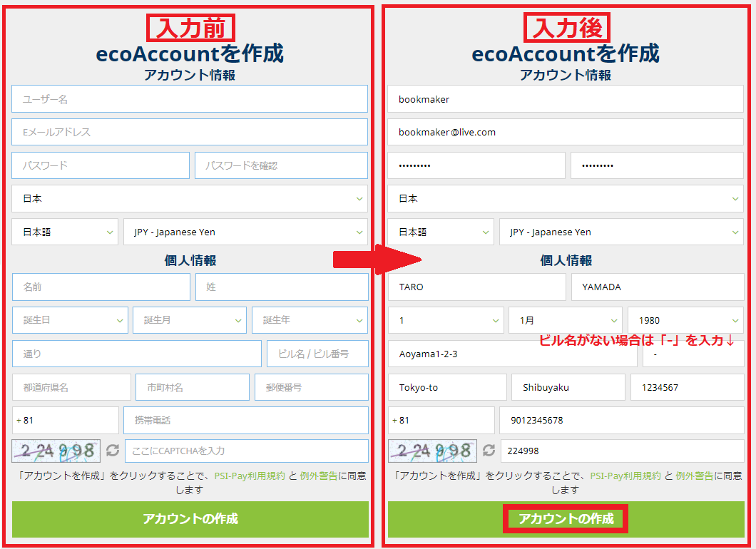756x549 pixels.
Task: Click the empty ビル名 / ビル番号 field
Action: [317, 354]
